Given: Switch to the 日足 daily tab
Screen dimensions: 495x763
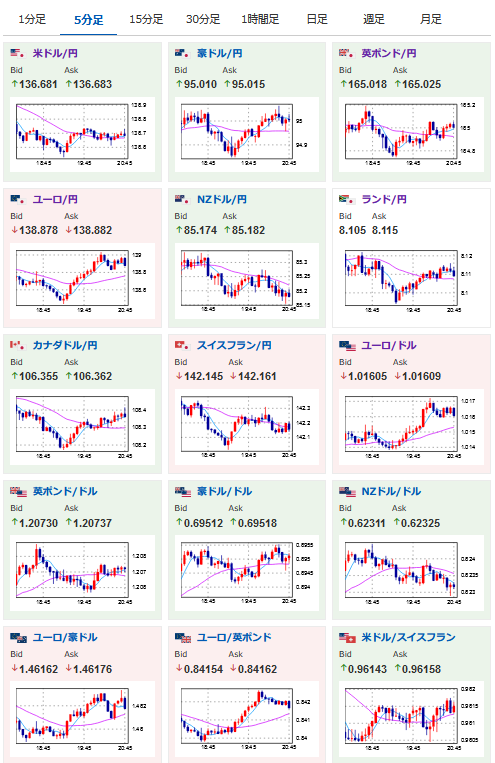Looking at the screenshot, I should click(x=317, y=19).
